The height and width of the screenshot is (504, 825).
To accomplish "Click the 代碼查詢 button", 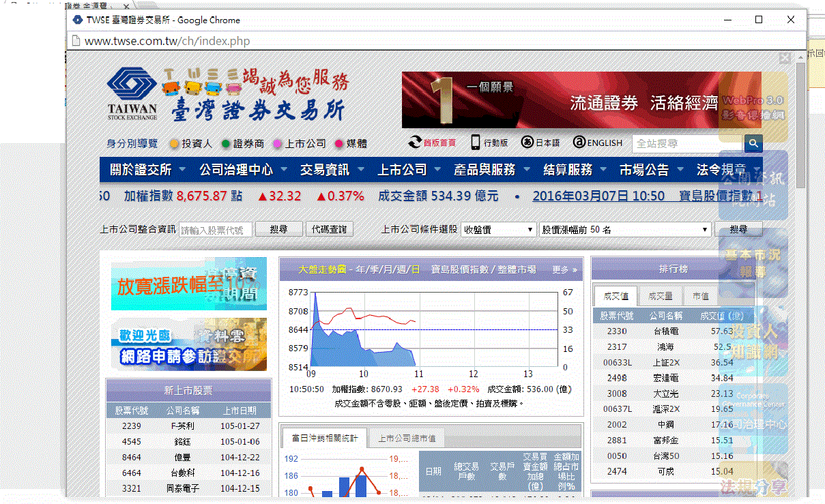I will pos(328,229).
